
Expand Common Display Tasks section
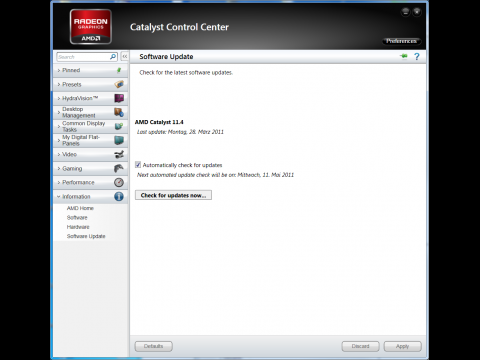pos(90,126)
